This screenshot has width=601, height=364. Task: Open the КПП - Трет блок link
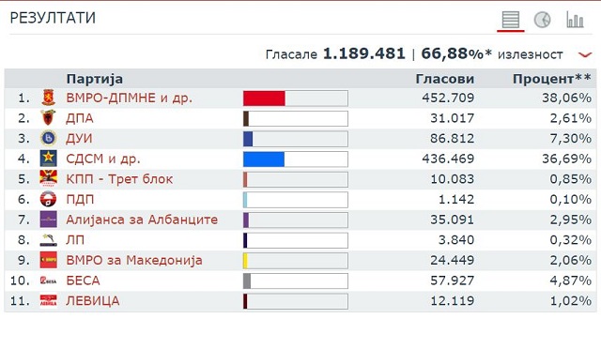click(x=119, y=179)
